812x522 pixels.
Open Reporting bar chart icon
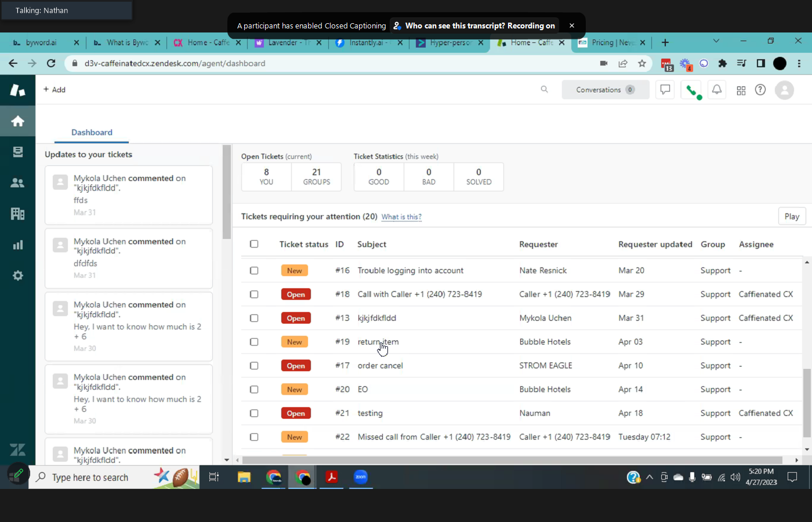tap(17, 245)
